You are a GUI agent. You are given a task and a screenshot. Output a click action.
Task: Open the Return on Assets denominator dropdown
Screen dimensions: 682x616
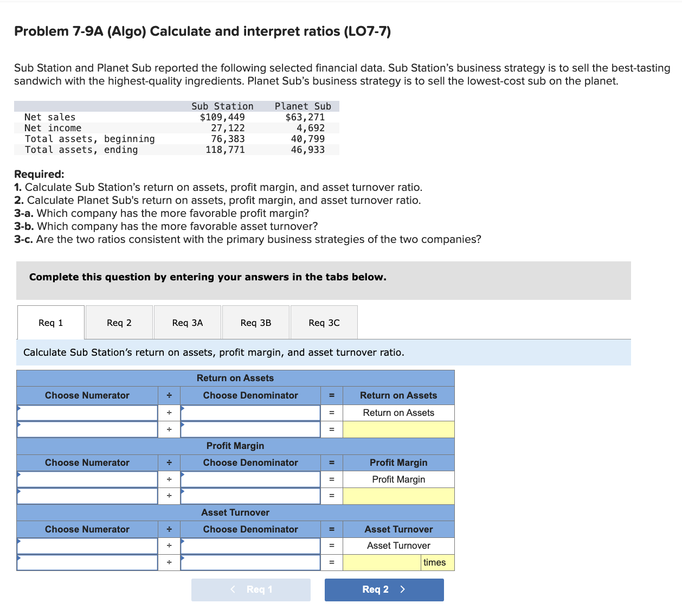(250, 413)
